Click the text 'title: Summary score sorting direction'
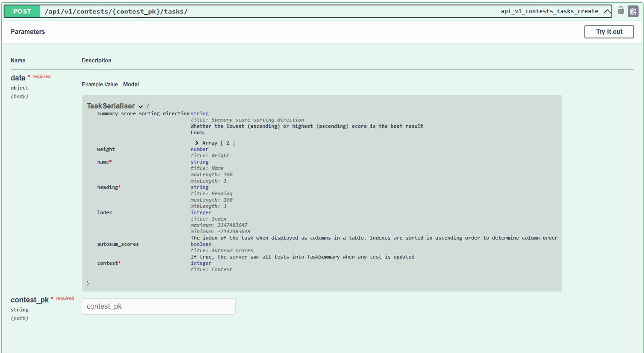The height and width of the screenshot is (353, 644). 247,120
